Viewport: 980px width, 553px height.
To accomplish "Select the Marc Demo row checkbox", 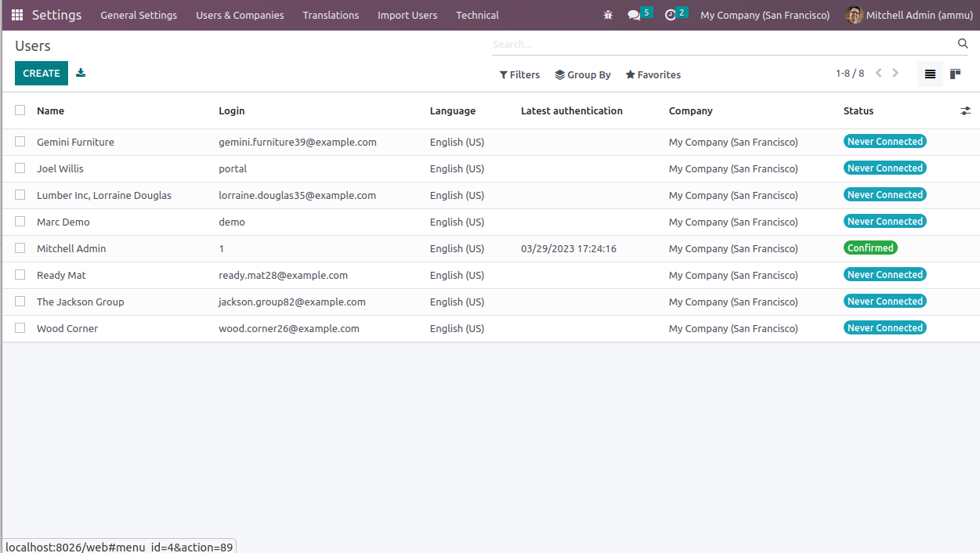I will click(x=20, y=222).
